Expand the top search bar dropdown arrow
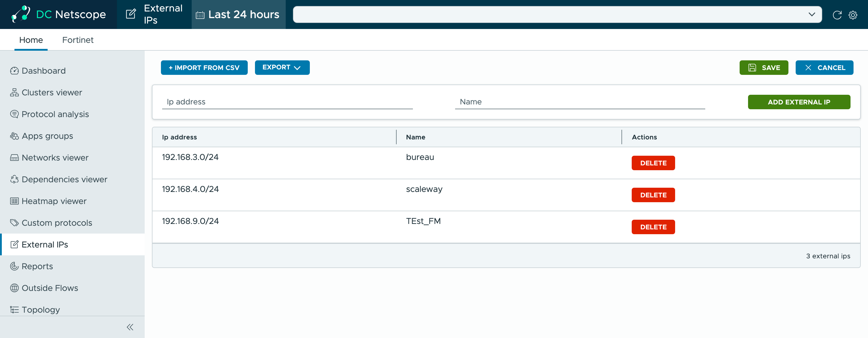The height and width of the screenshot is (338, 868). [x=812, y=14]
